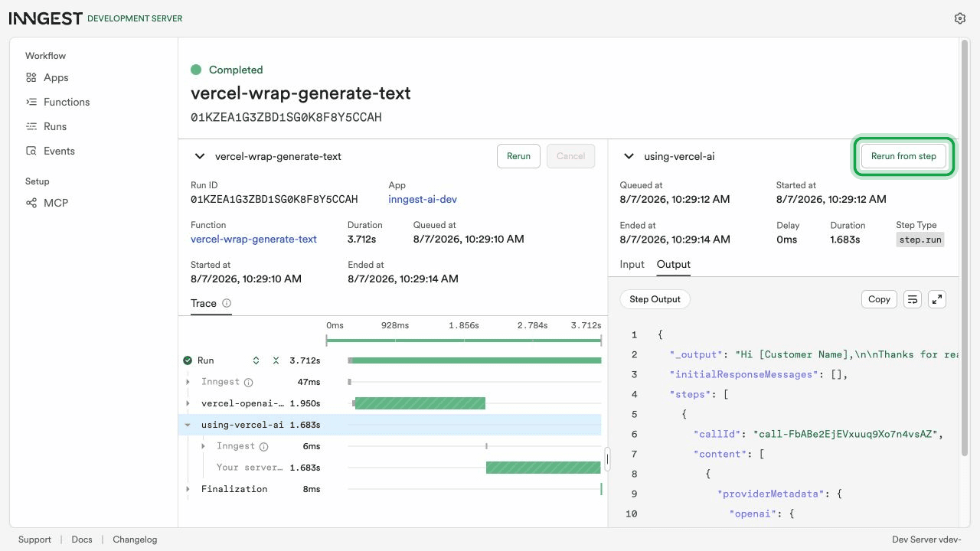Expand the vercel-openai trace row
The width and height of the screenshot is (980, 551).
188,403
